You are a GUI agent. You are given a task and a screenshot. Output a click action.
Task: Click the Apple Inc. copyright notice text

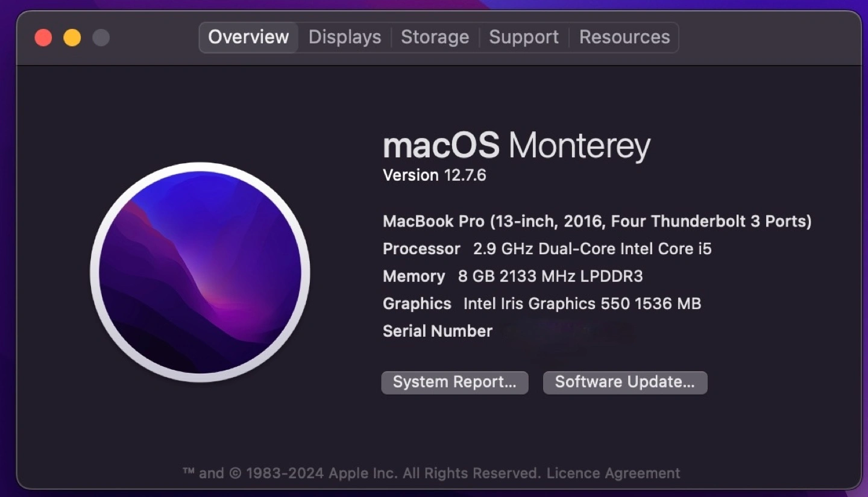tap(362, 474)
